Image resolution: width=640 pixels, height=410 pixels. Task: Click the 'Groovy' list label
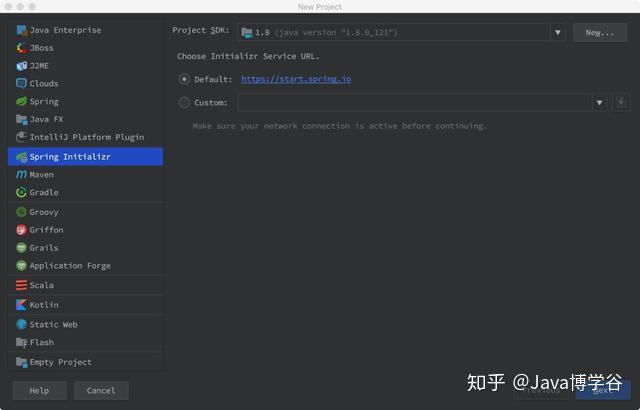point(44,212)
